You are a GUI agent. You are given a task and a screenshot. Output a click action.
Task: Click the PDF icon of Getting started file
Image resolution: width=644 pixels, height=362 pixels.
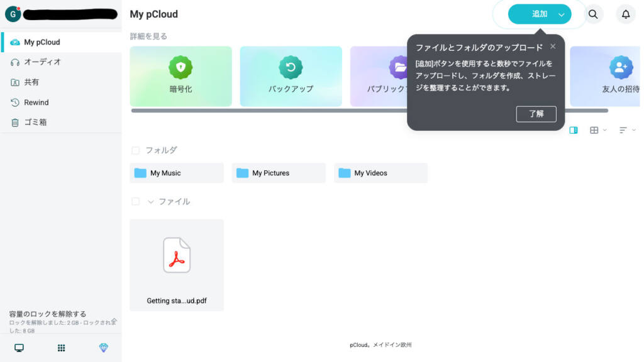click(x=177, y=255)
